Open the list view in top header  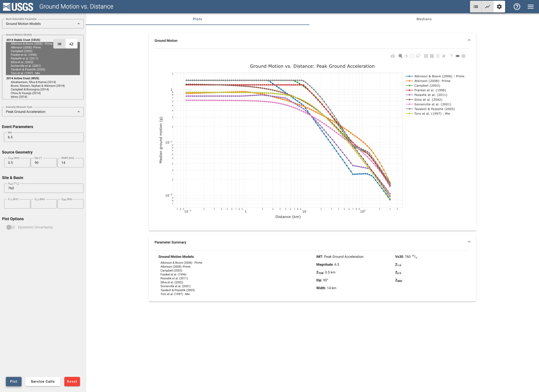coord(476,7)
